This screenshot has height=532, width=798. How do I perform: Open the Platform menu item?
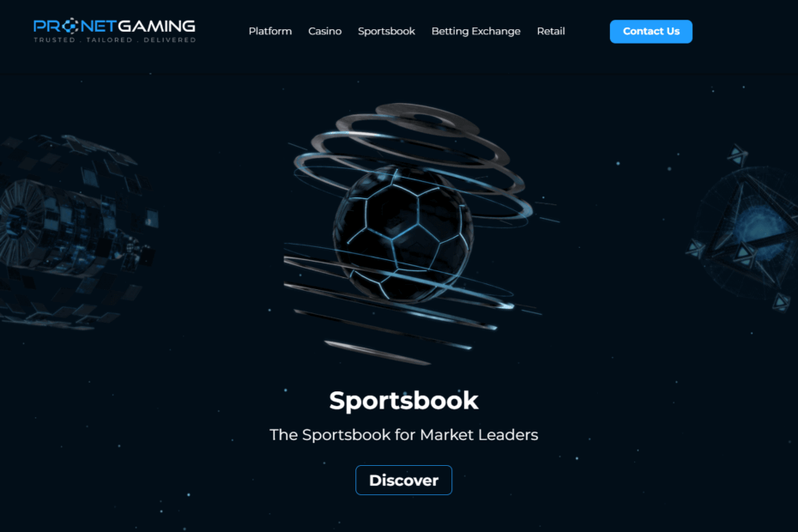tap(270, 31)
